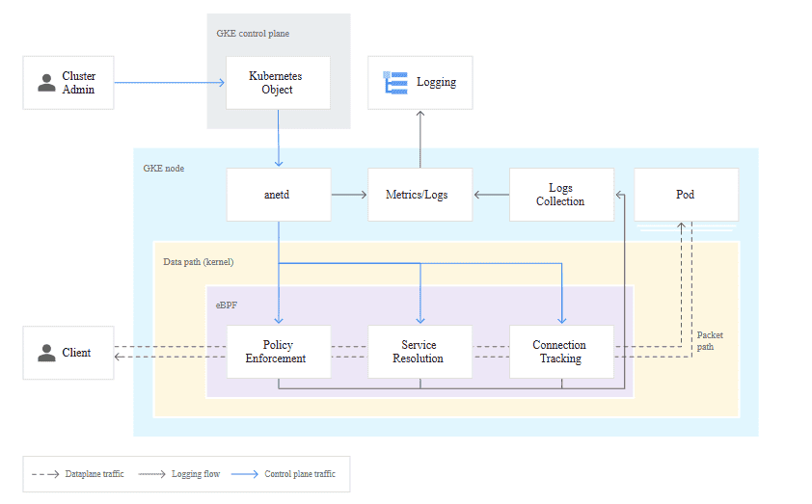
Task: Click the blue arrow in the legend
Action: pyautogui.click(x=244, y=474)
